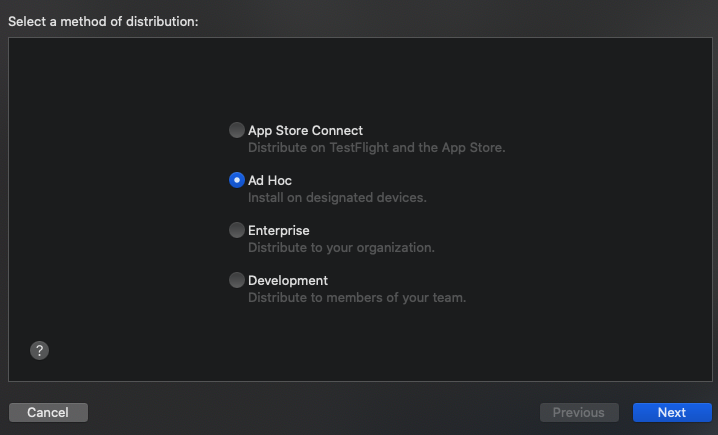Select the App Store Connect radio button
Viewport: 718px width, 435px height.
(237, 130)
